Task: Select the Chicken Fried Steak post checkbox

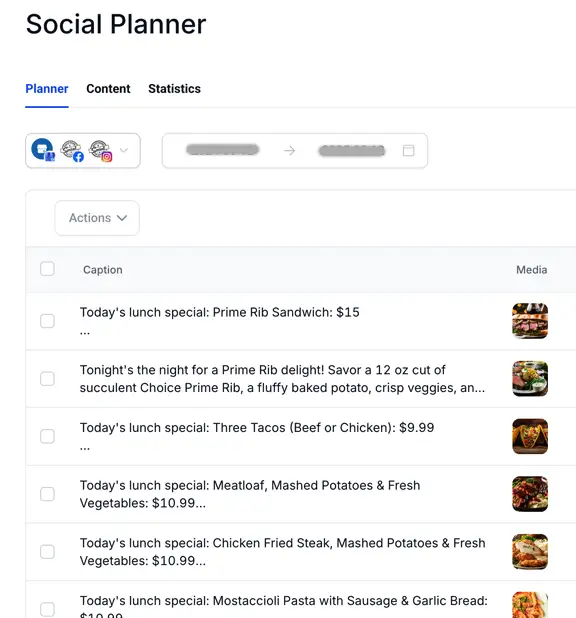Action: tap(47, 552)
